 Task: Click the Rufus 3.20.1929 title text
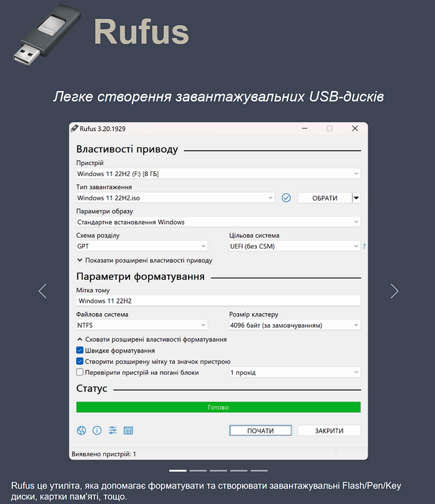(103, 128)
